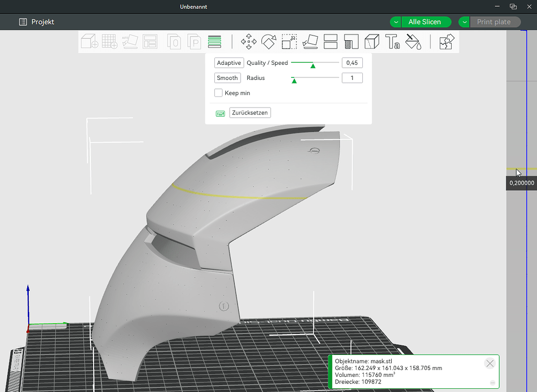Select the Cut tool

pyautogui.click(x=330, y=41)
